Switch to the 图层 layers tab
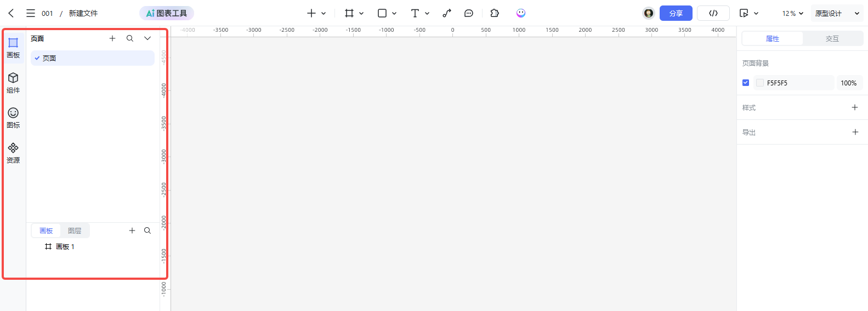The image size is (868, 311). (x=75, y=231)
